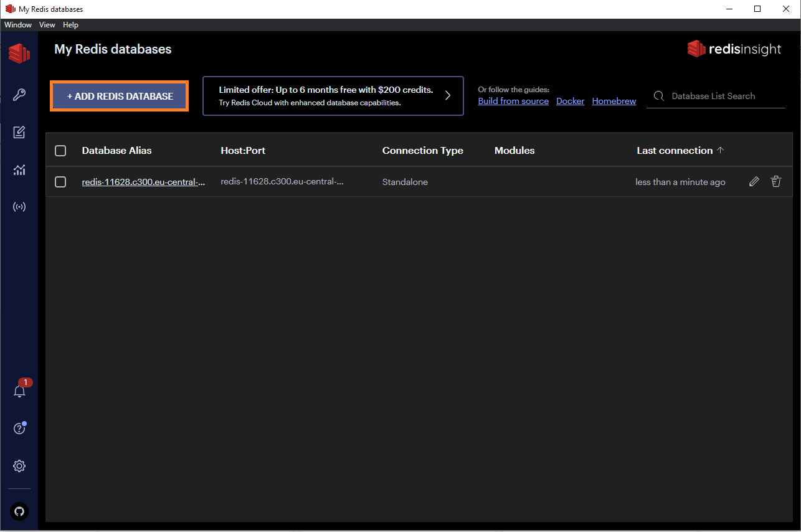Delete the redis-11628 database with trash icon
The image size is (801, 532).
775,182
